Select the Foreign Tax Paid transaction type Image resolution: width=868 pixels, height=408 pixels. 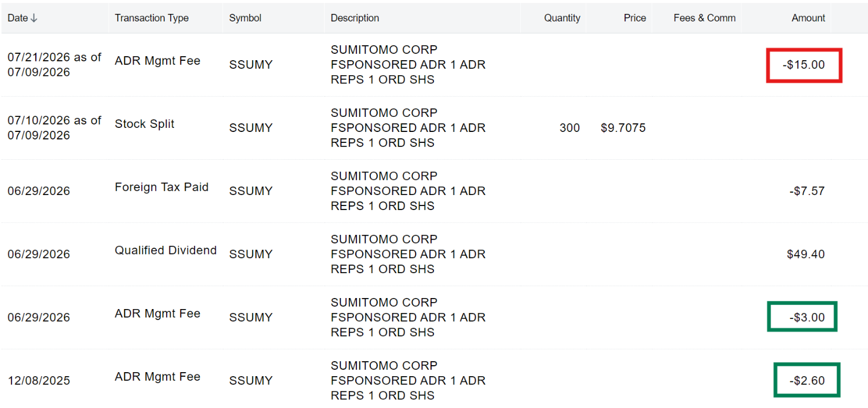click(x=161, y=187)
